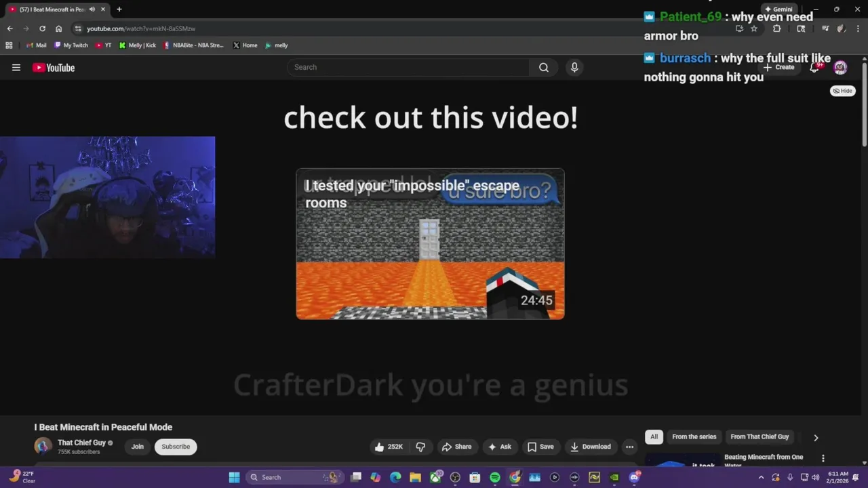Viewport: 868px width, 488px height.
Task: Like the video with thumbs up
Action: point(388,447)
